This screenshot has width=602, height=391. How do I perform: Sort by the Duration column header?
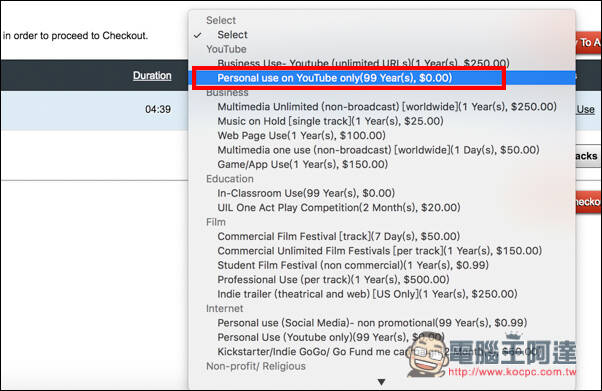(152, 76)
